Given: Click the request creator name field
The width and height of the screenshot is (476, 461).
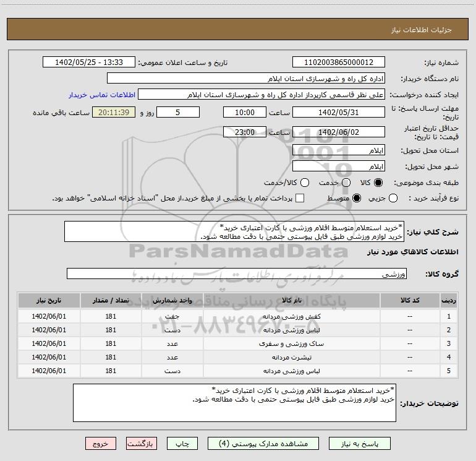Looking at the screenshot, I should coord(261,94).
